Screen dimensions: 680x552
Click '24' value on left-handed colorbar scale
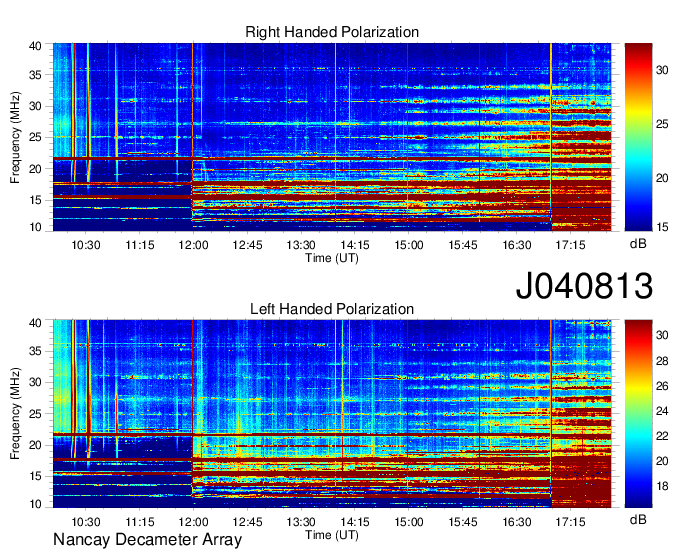(x=662, y=411)
